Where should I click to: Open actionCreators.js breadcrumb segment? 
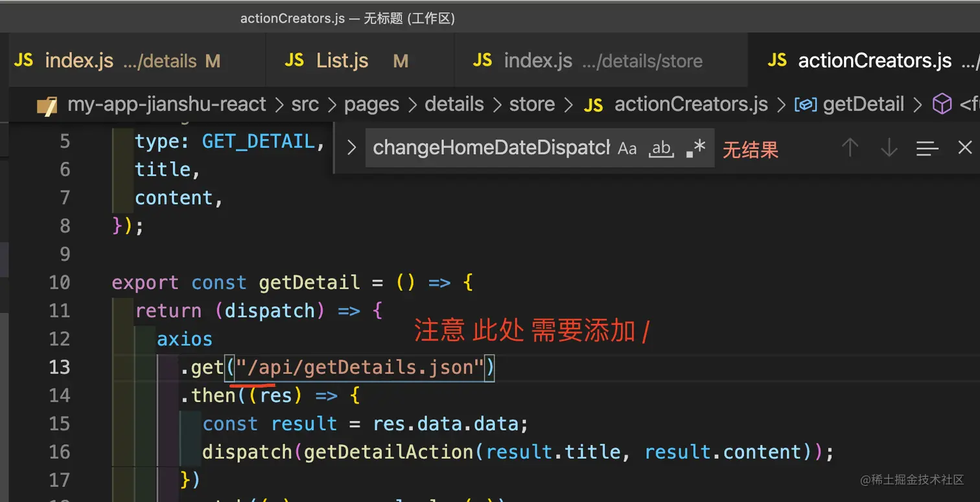click(691, 104)
